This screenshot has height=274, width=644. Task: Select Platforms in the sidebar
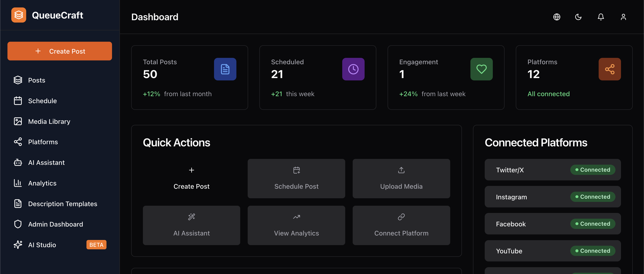point(60,142)
